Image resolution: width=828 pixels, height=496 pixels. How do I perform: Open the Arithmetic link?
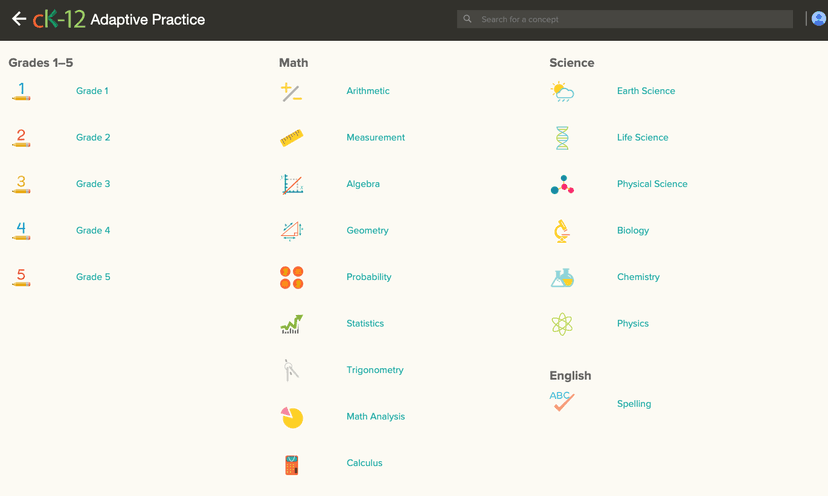(x=368, y=91)
